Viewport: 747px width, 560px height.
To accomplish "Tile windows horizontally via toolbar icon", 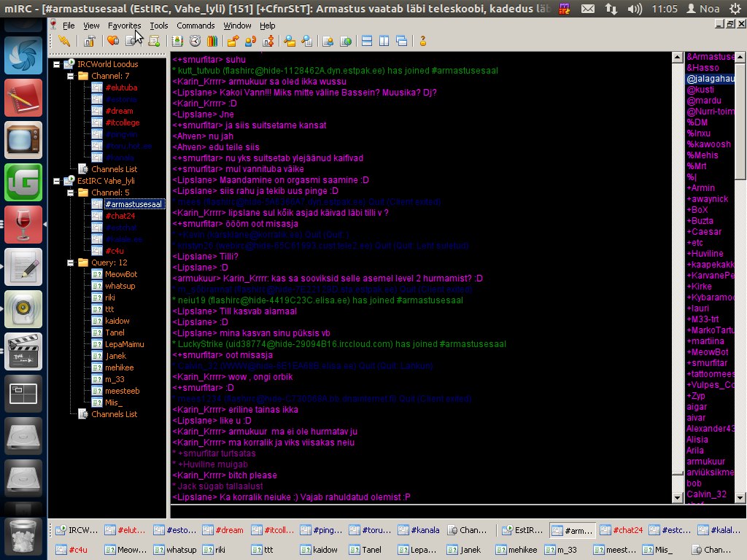I will [367, 42].
